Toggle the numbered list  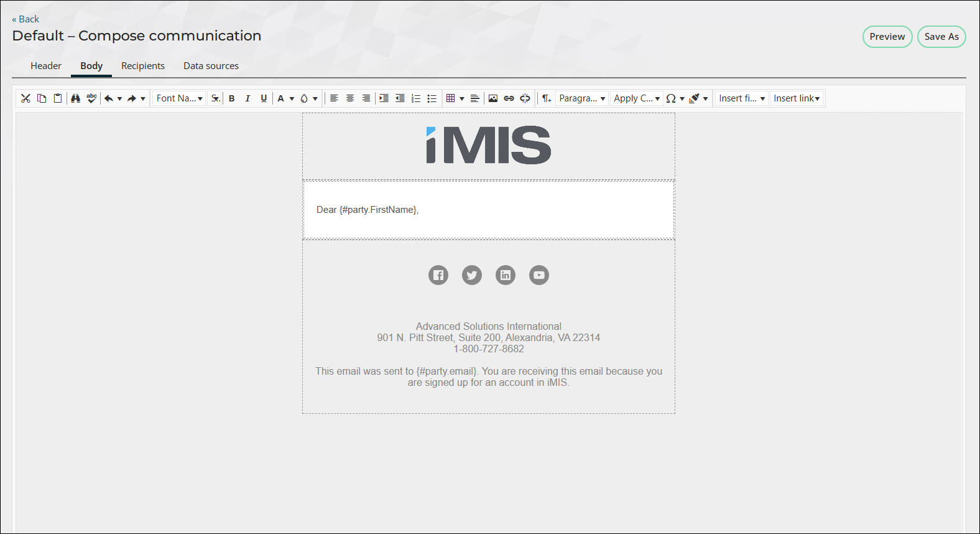[x=416, y=98]
